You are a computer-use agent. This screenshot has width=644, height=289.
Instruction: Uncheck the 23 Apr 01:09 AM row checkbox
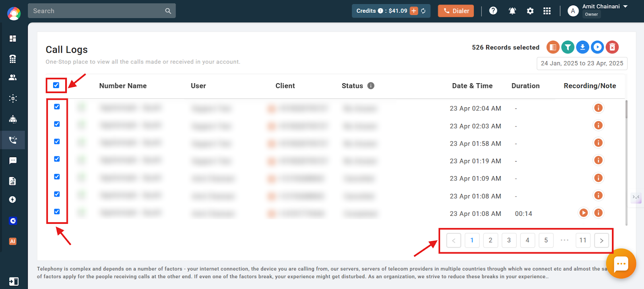click(57, 176)
